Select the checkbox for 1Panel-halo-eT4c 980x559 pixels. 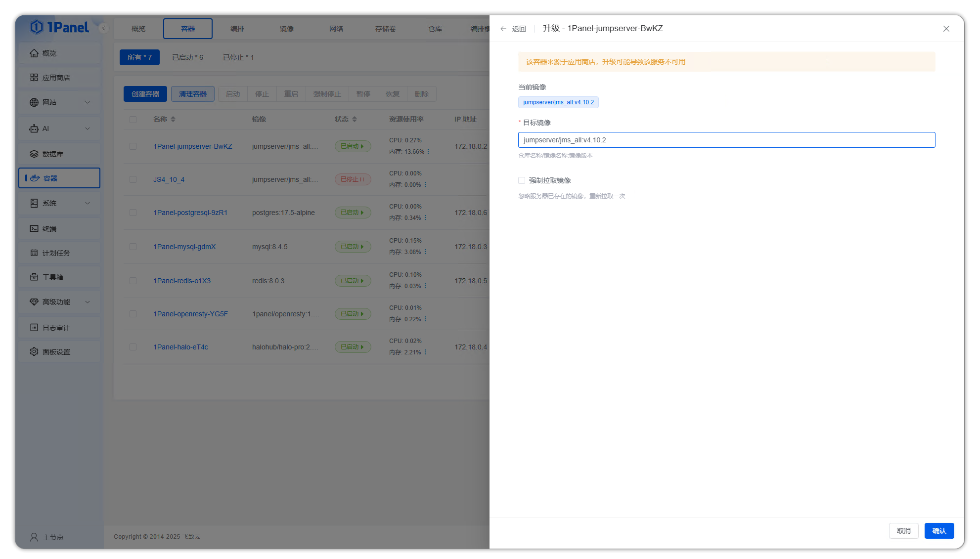133,347
